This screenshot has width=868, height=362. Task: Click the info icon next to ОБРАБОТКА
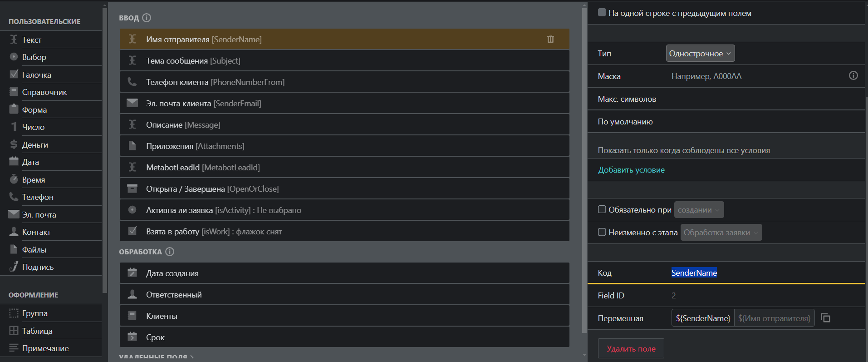pos(170,252)
